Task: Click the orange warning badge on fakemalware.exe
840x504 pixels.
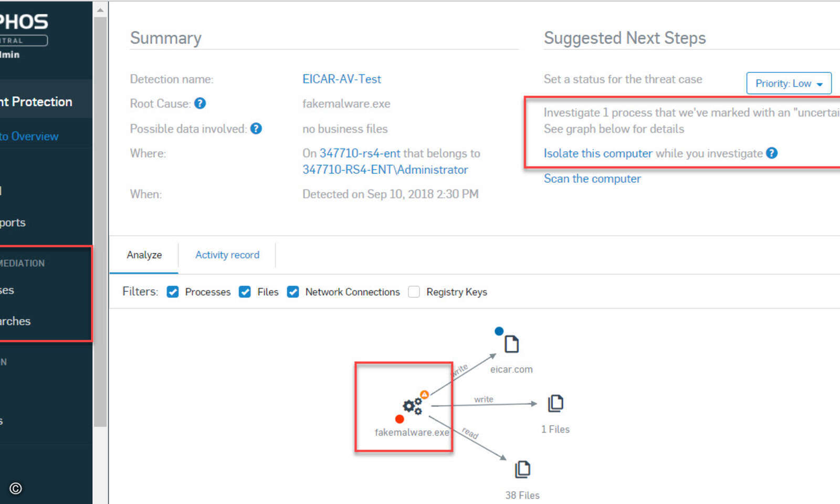Action: (424, 394)
